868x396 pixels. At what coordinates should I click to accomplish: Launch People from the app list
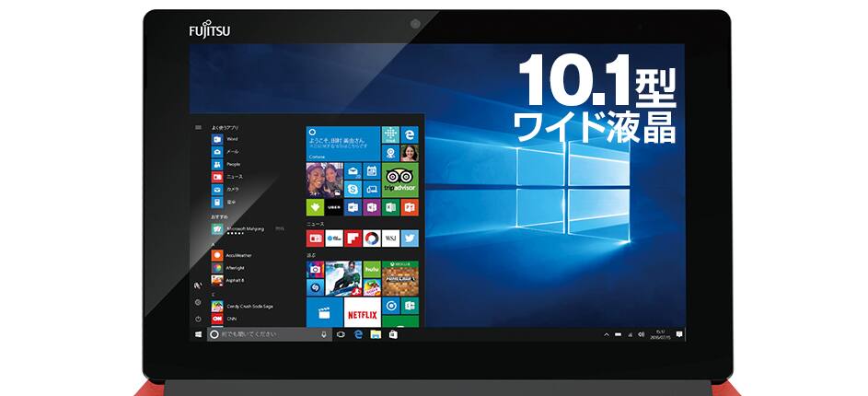pos(226,165)
